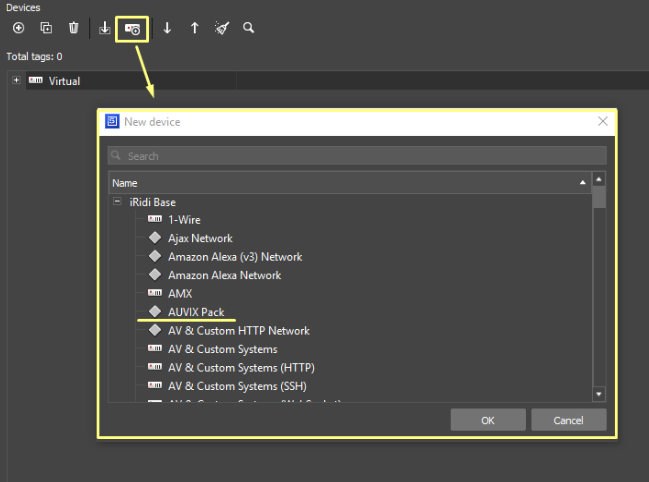The height and width of the screenshot is (482, 649).
Task: Open the new device from database icon
Action: (x=132, y=29)
